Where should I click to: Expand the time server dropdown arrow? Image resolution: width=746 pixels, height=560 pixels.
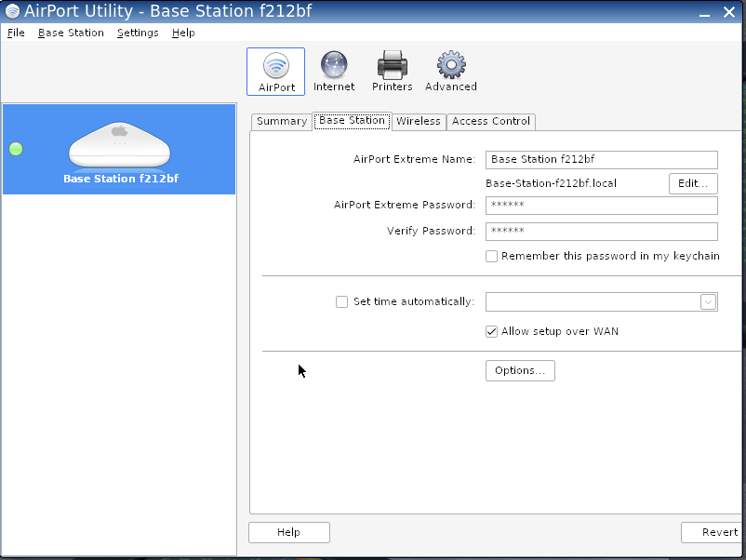point(708,301)
